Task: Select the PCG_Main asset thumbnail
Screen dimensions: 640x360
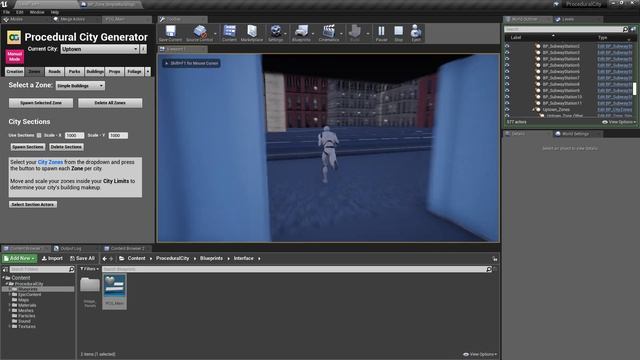Action: point(115,291)
